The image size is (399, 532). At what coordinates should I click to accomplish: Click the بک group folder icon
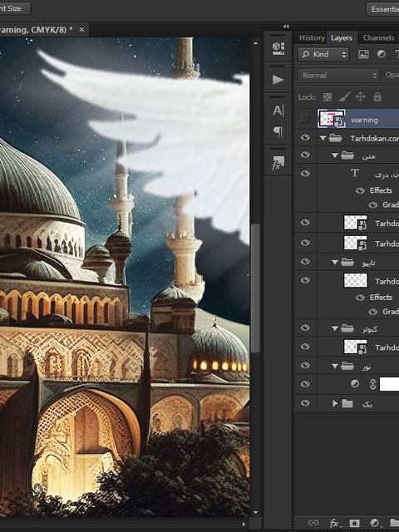tap(347, 403)
